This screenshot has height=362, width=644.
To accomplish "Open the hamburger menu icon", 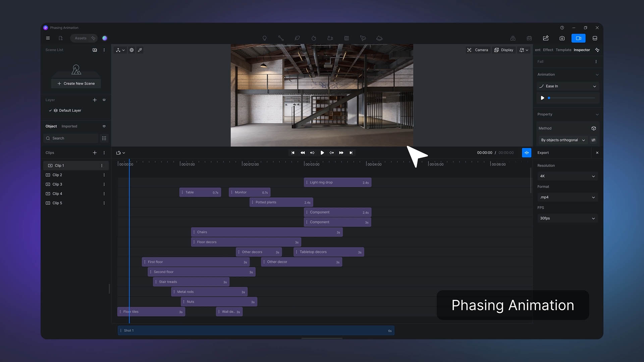I will (48, 38).
